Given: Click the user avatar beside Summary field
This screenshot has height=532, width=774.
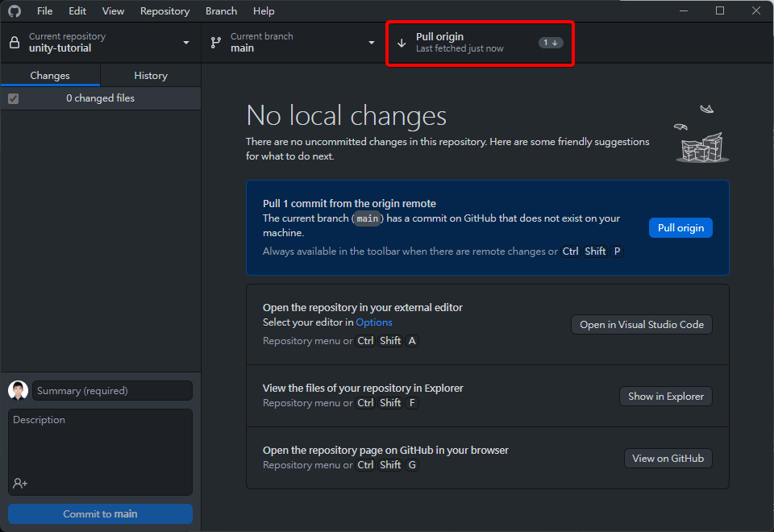Looking at the screenshot, I should [19, 390].
